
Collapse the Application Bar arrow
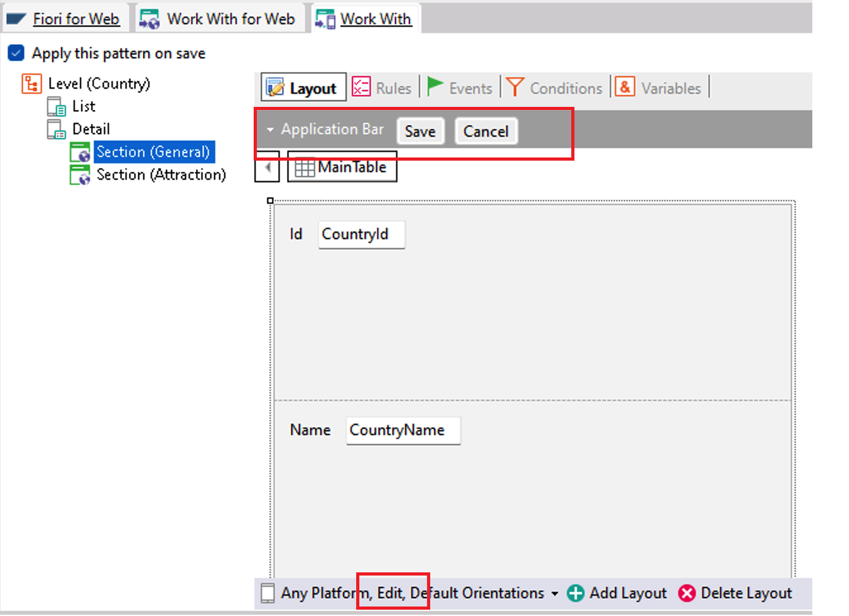(x=270, y=130)
